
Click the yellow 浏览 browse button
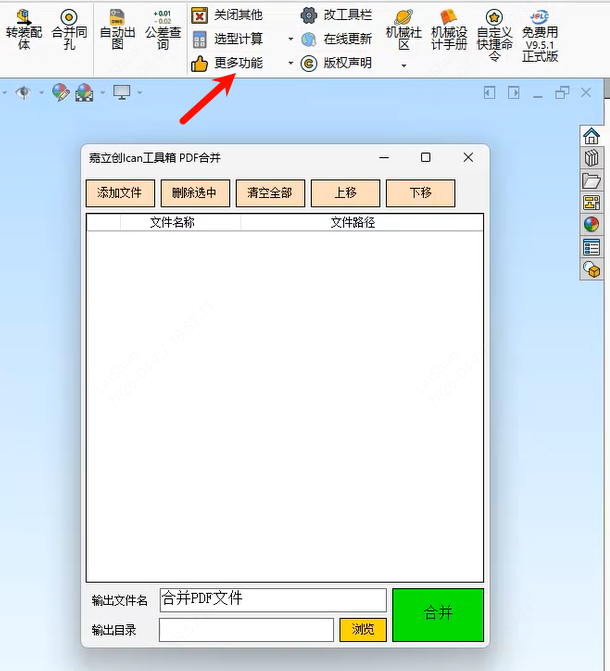point(363,629)
